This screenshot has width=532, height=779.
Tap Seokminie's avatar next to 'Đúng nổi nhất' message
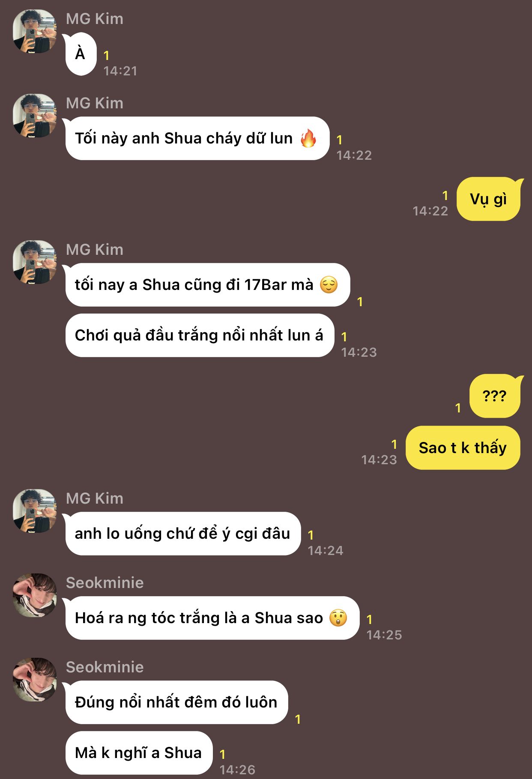(35, 680)
